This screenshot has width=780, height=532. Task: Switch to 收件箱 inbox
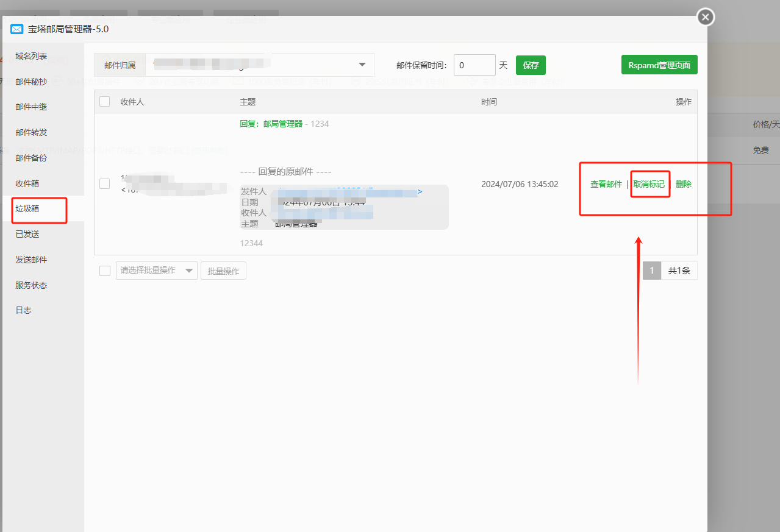(x=27, y=183)
